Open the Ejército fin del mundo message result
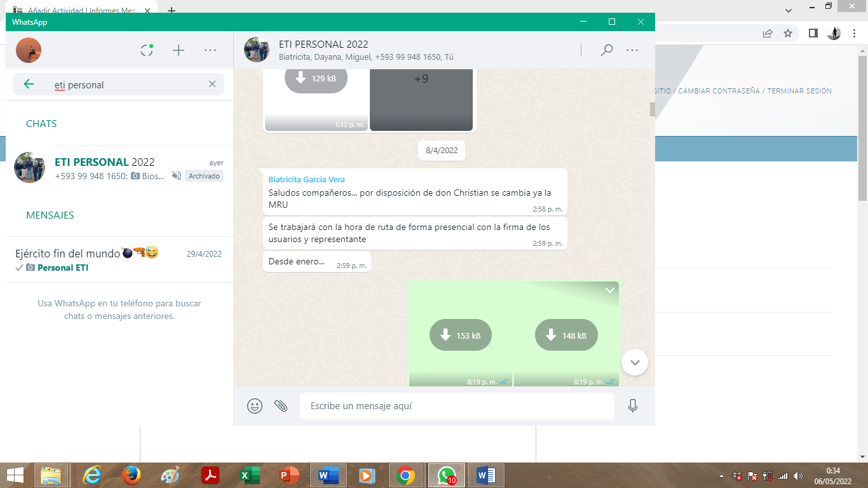Image resolution: width=868 pixels, height=488 pixels. [119, 260]
